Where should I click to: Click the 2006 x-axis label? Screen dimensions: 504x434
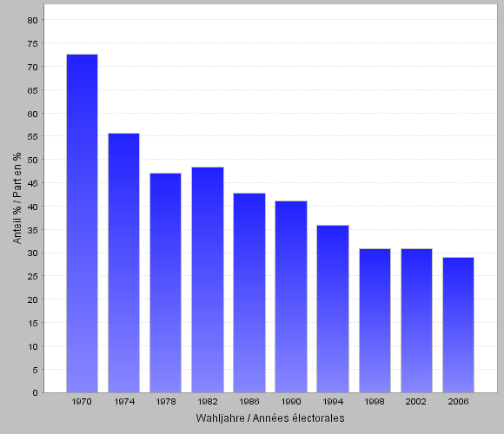point(458,402)
